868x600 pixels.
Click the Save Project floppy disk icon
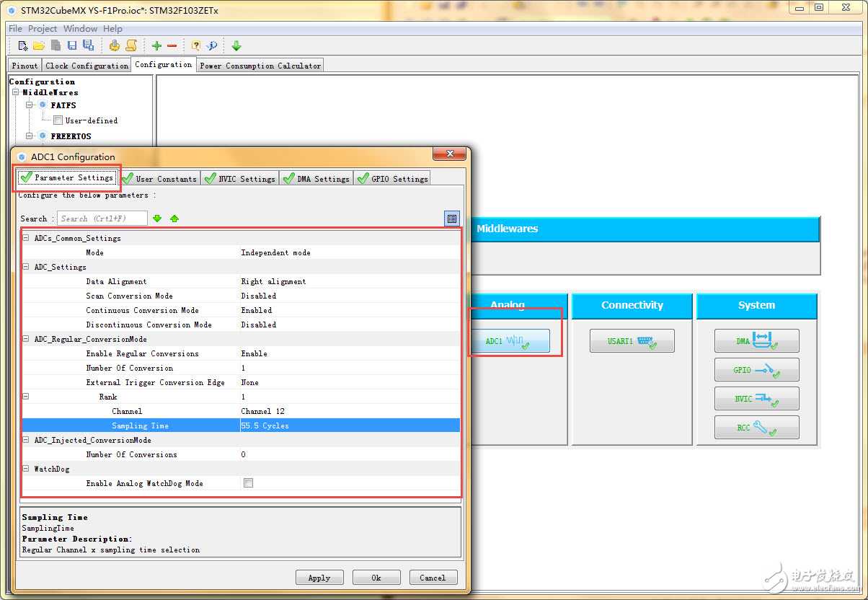point(72,45)
